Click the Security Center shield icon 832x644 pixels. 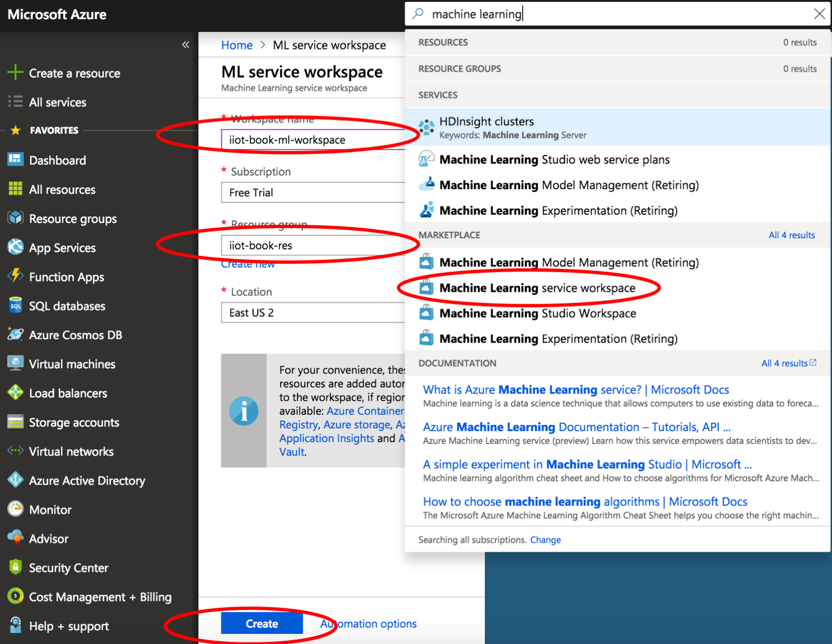pos(15,567)
